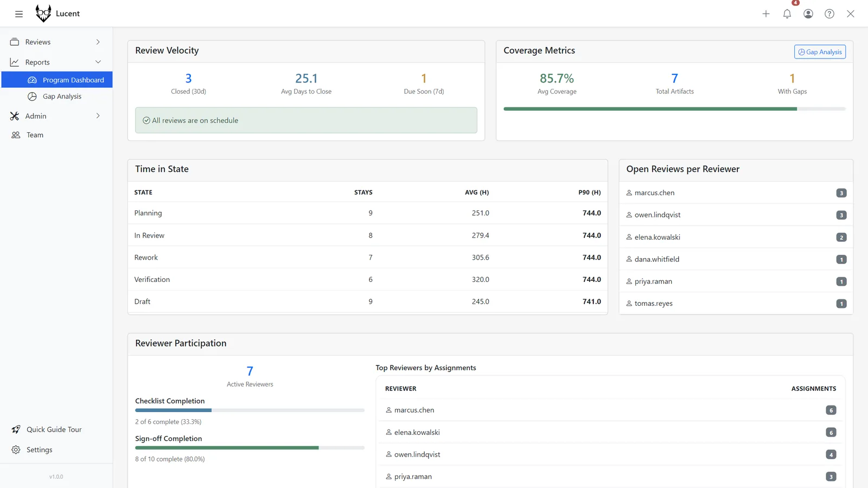This screenshot has height=488, width=868.
Task: Click the Reports chart icon in sidebar
Action: pos(15,62)
